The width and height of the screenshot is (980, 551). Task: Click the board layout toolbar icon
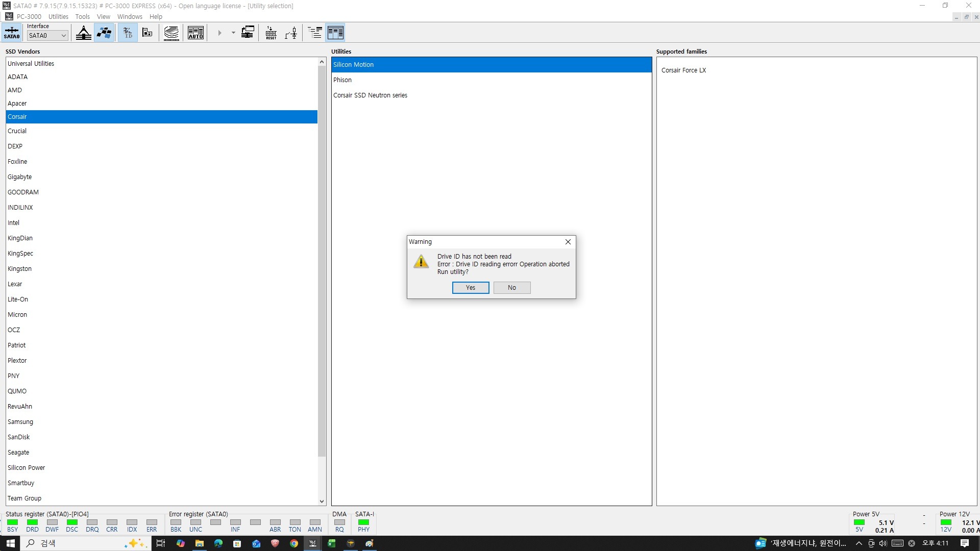148,33
